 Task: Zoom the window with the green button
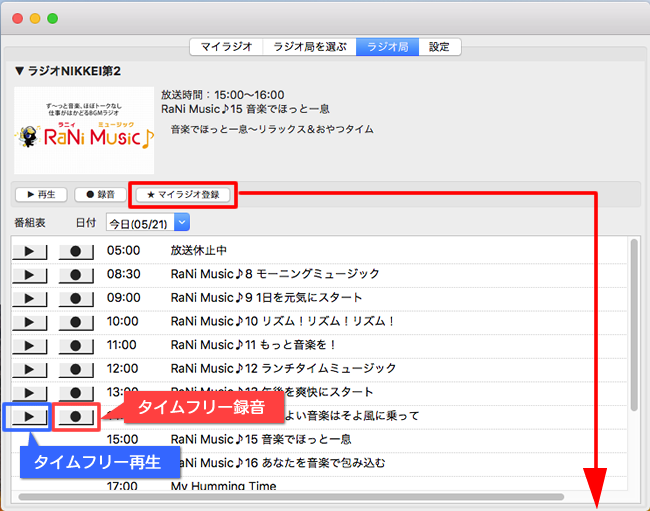coord(52,18)
